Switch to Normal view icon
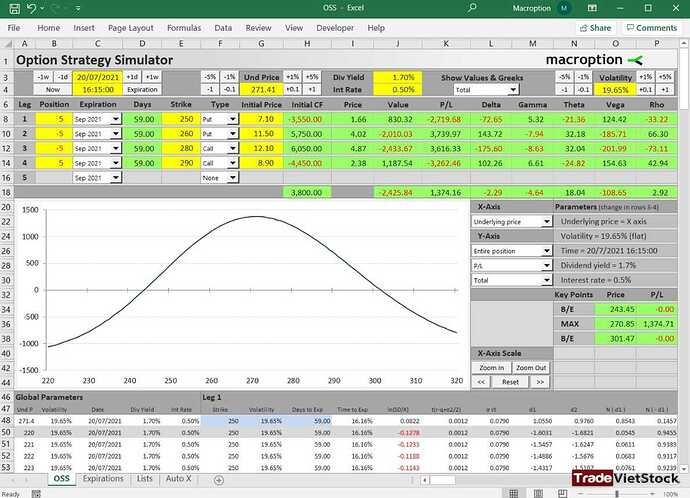The height and width of the screenshot is (498, 690). [x=513, y=494]
